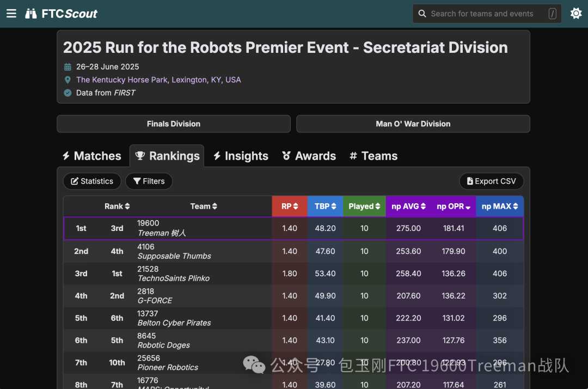Go to the Awards tab
The width and height of the screenshot is (588, 389).
pos(309,156)
